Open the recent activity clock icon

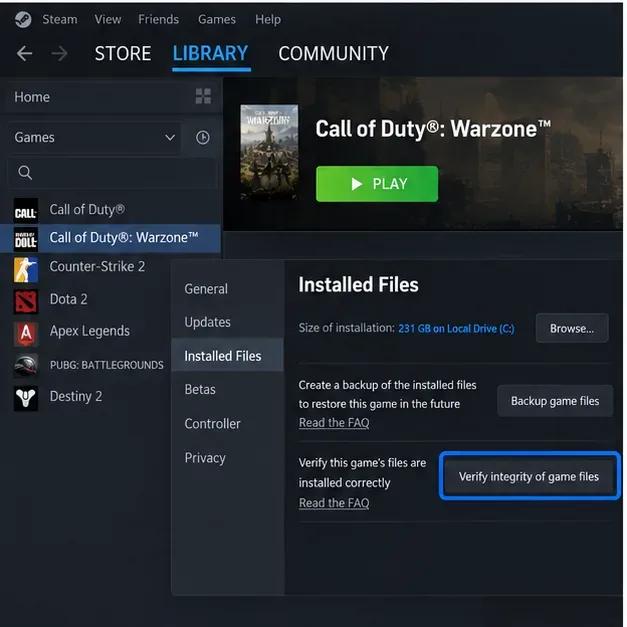[203, 138]
